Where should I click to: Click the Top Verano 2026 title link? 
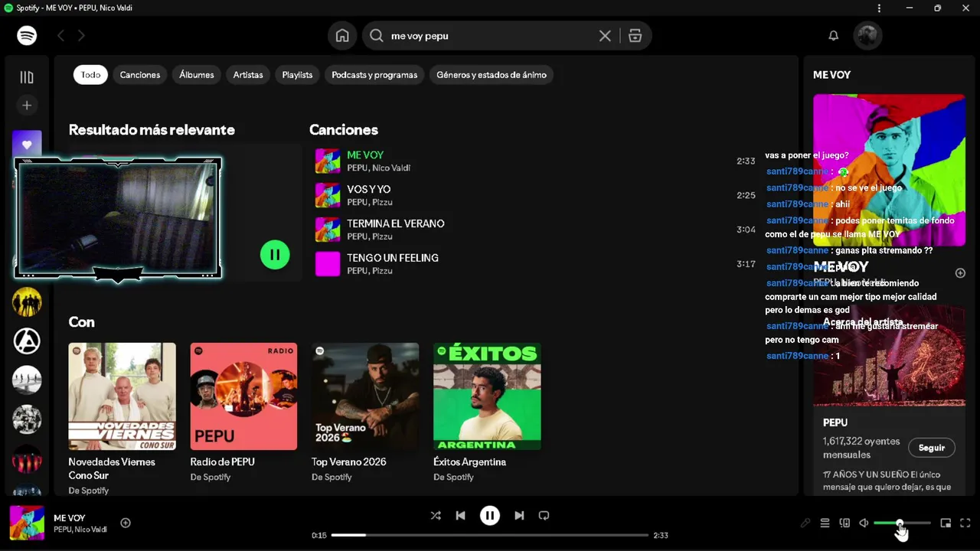click(348, 461)
